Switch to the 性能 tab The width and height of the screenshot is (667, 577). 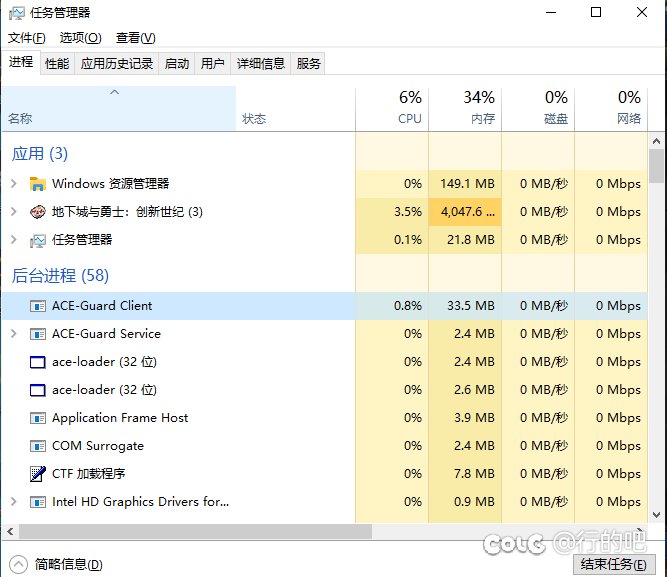(57, 63)
